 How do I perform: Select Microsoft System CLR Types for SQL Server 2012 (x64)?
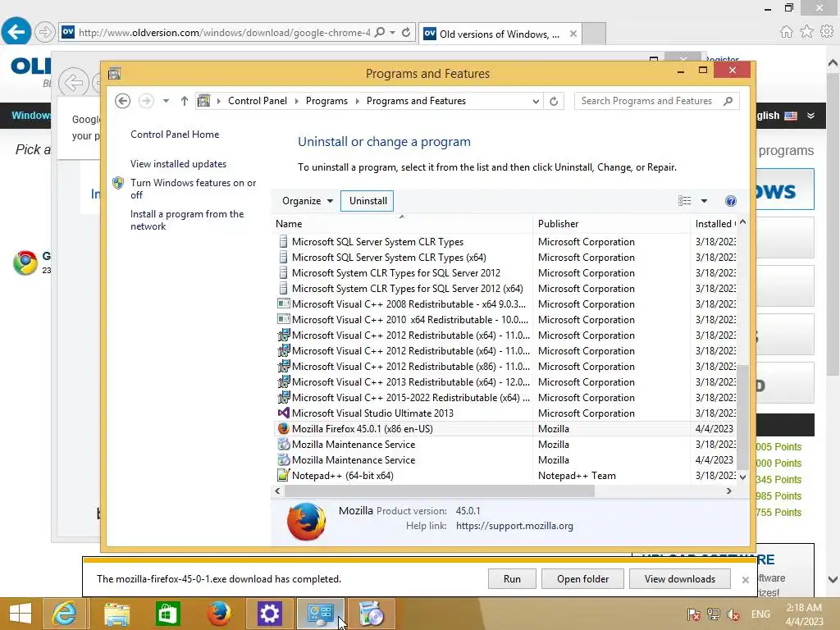click(407, 289)
